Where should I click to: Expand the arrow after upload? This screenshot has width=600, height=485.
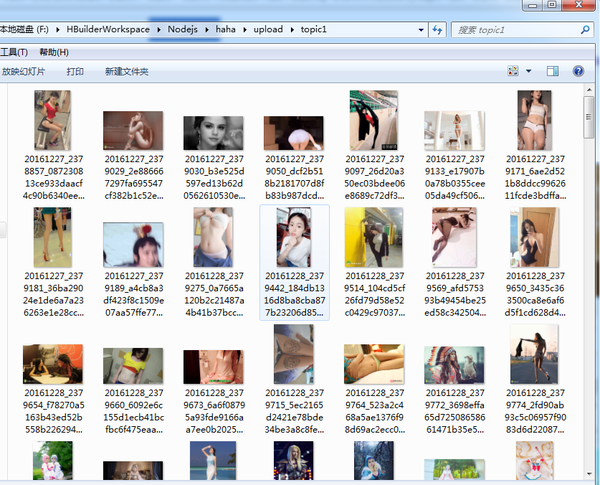tap(292, 29)
